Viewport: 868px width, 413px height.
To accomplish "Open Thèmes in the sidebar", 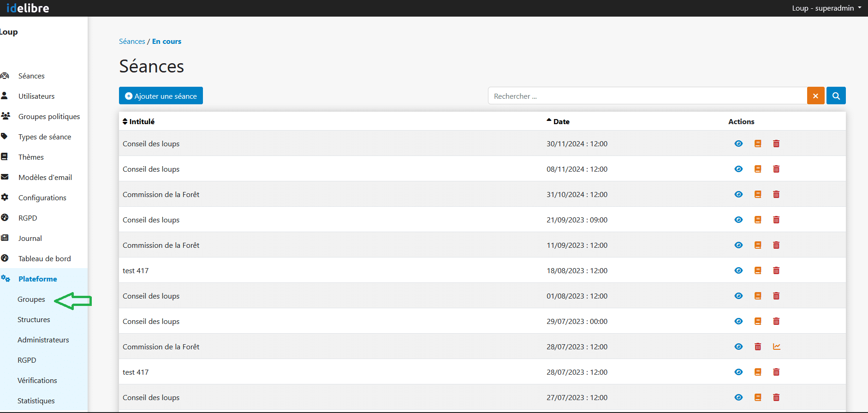I will pyautogui.click(x=31, y=157).
